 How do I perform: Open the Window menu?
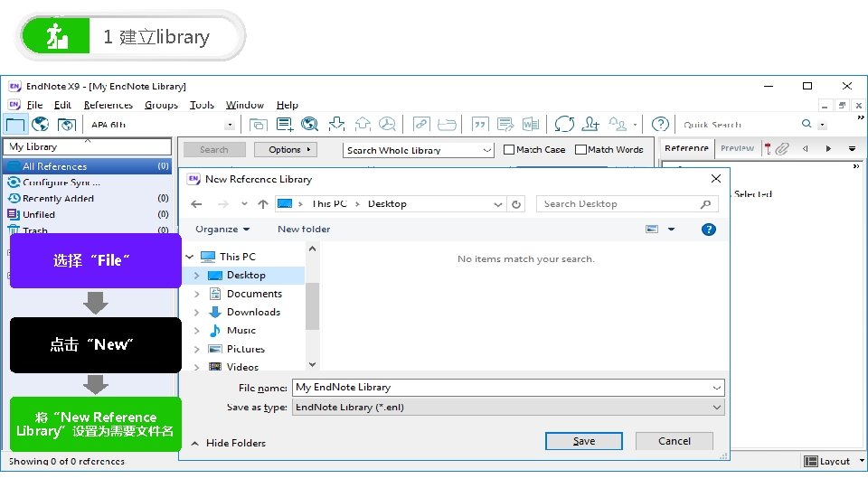point(245,105)
